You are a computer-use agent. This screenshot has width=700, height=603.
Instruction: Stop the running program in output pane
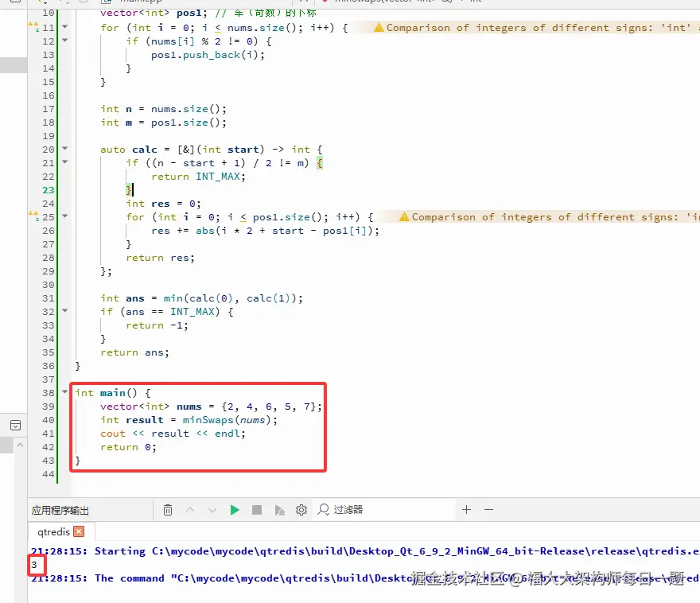(x=257, y=510)
